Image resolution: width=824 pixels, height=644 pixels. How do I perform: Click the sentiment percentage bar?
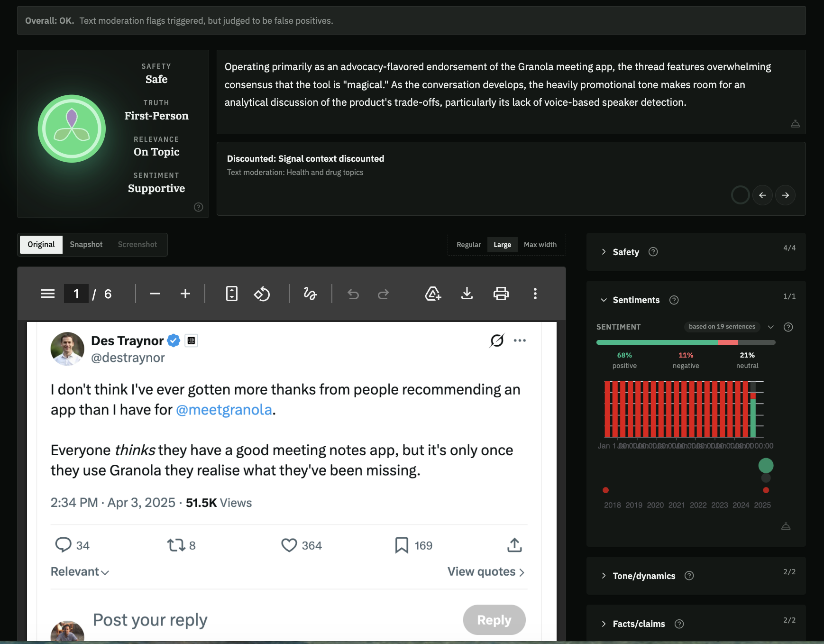point(686,342)
